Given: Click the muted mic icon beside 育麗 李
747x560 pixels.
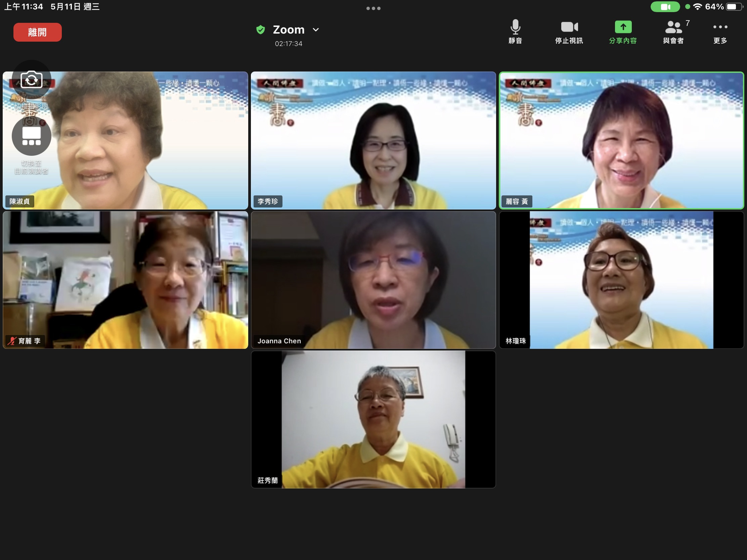Looking at the screenshot, I should 12,341.
